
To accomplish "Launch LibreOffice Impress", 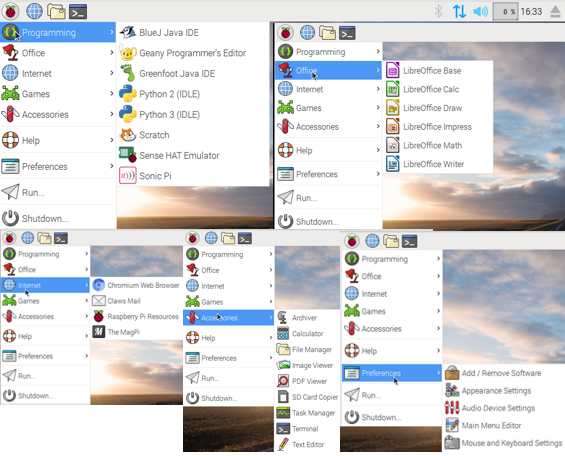I will tap(438, 127).
